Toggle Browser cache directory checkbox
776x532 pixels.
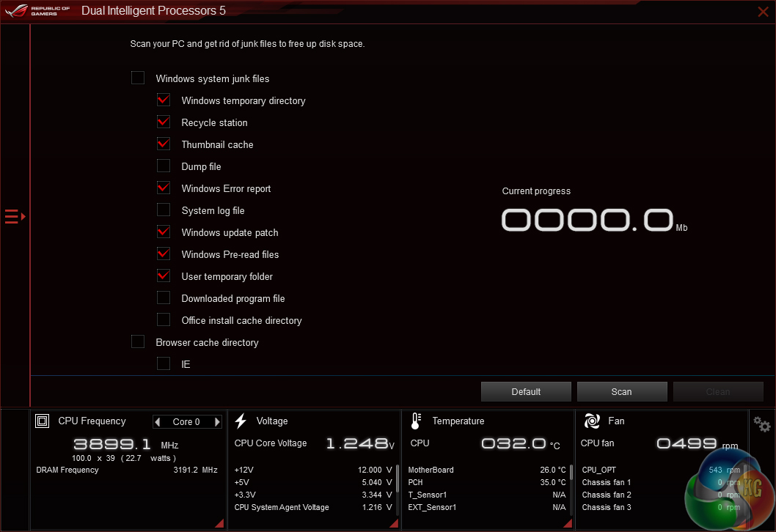pos(138,342)
